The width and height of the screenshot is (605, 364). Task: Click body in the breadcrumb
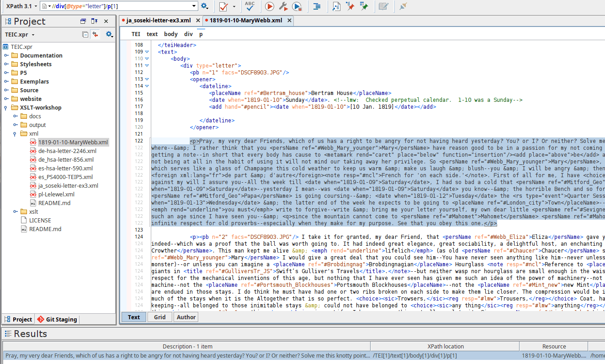[171, 34]
